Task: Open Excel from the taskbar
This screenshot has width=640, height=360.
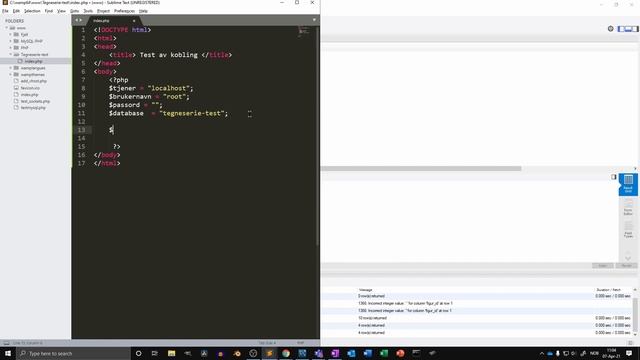Action: (x=384, y=353)
